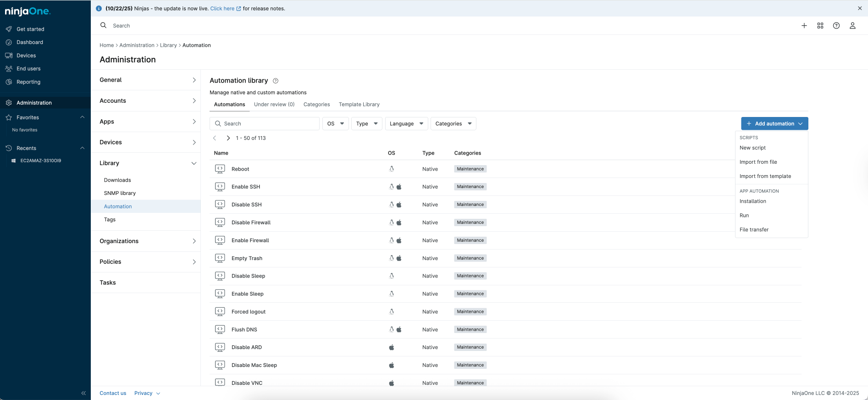Expand the Categories filter dropdown
Viewport: 868px width, 400px height.
point(453,124)
